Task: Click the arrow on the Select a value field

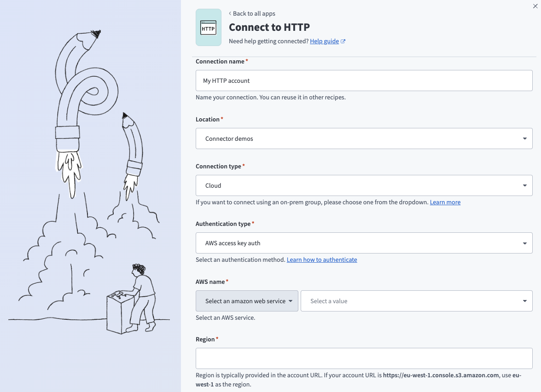Action: (x=524, y=301)
